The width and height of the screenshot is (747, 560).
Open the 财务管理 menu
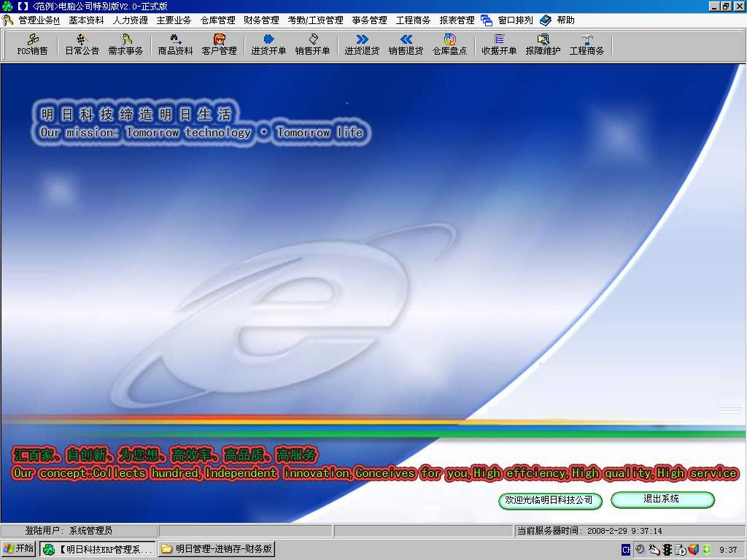click(x=262, y=20)
